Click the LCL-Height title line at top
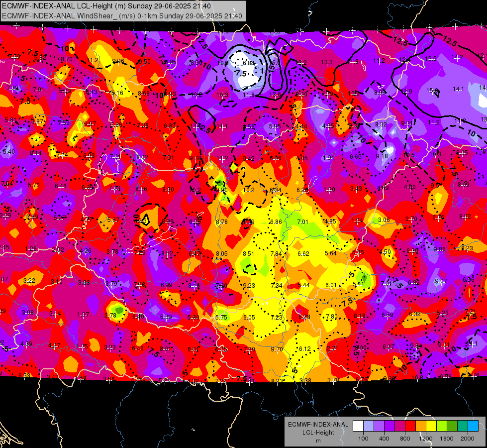Image resolution: width=487 pixels, height=448 pixels. pyautogui.click(x=106, y=6)
